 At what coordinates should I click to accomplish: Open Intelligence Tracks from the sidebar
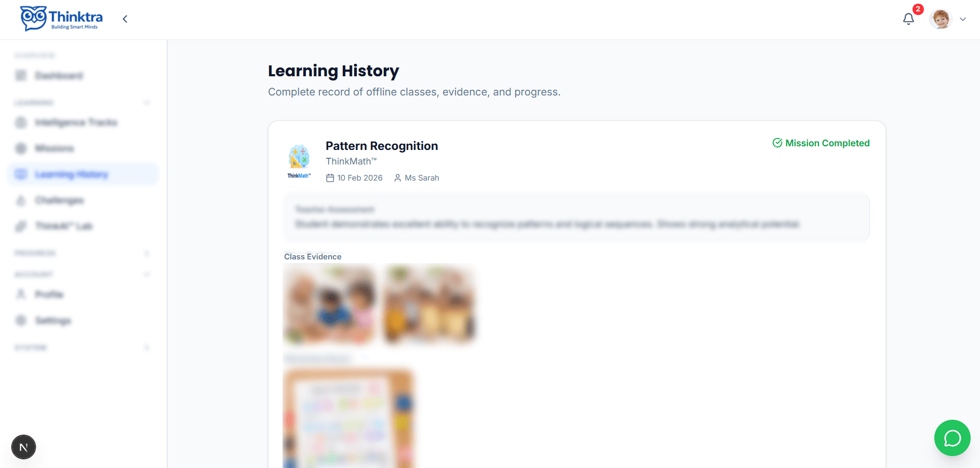point(76,122)
